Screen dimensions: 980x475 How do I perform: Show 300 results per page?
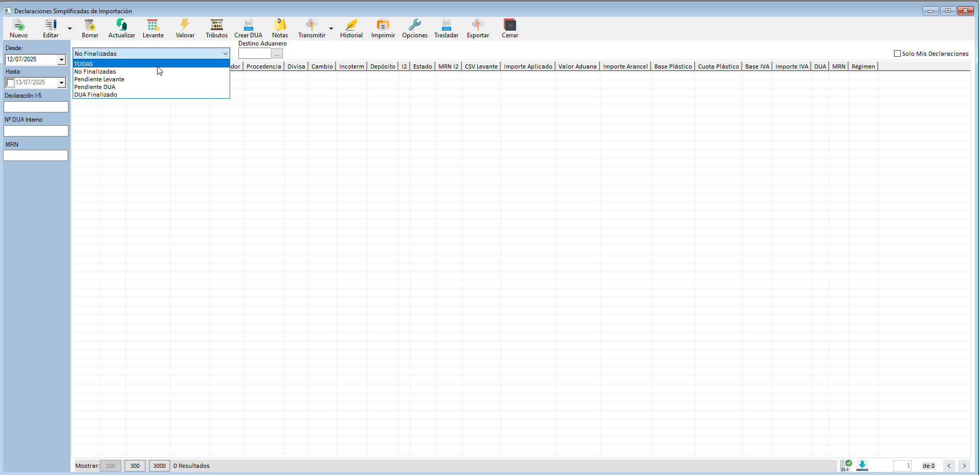[135, 466]
